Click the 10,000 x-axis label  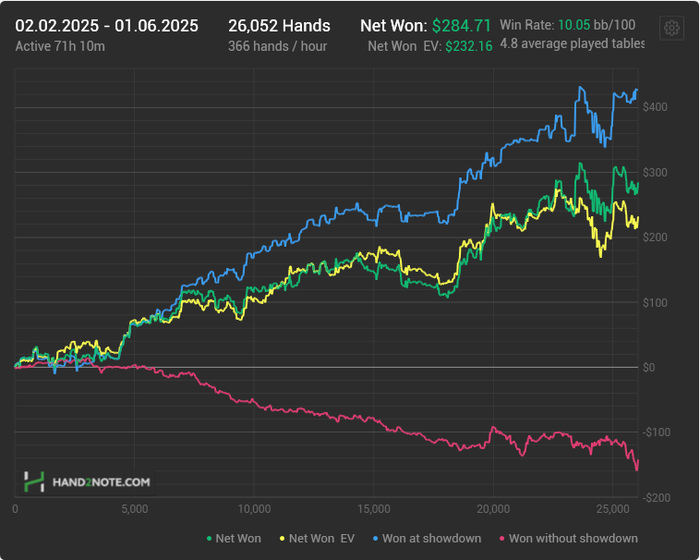(x=254, y=509)
